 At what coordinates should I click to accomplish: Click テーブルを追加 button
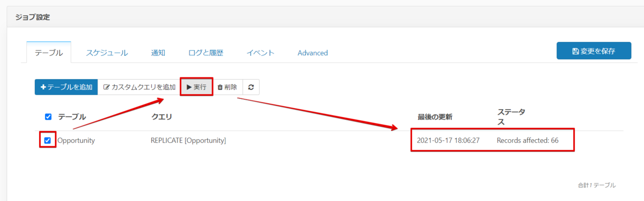click(x=67, y=87)
